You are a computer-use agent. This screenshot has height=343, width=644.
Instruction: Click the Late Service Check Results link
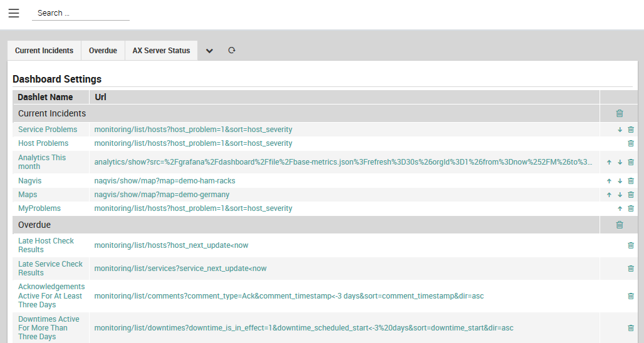click(x=50, y=269)
